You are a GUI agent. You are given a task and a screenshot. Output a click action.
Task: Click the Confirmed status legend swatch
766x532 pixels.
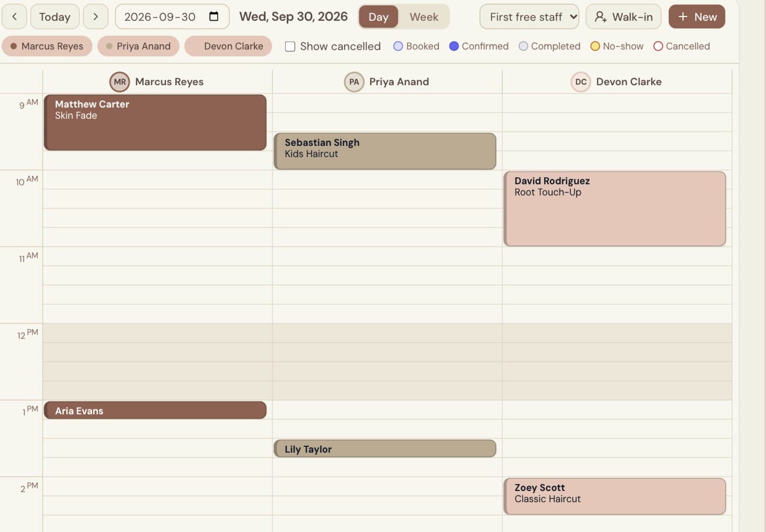pyautogui.click(x=454, y=46)
